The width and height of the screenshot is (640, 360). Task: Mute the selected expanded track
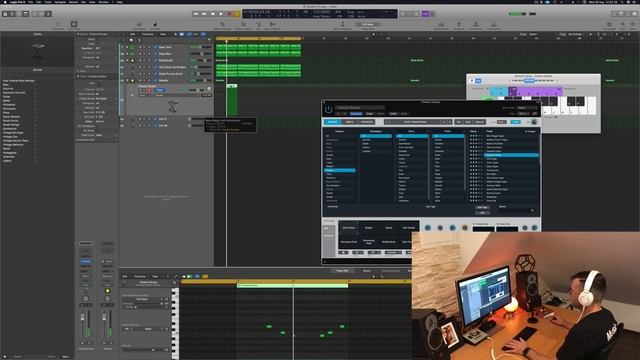pos(141,90)
